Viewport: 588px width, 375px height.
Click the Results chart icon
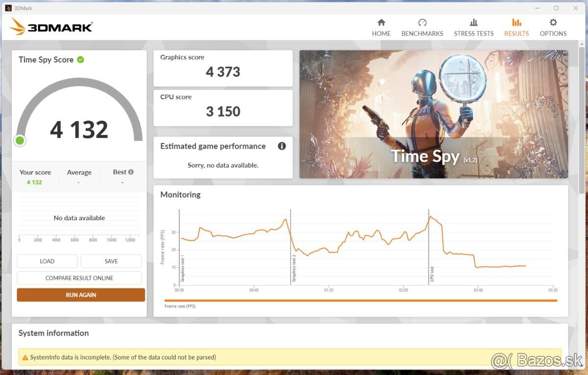pos(516,23)
